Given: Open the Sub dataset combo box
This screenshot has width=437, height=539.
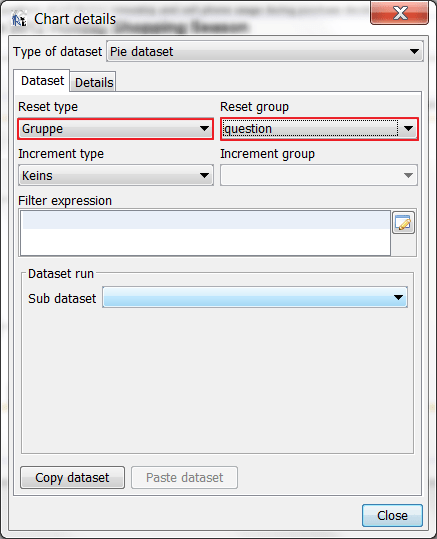Looking at the screenshot, I should click(255, 297).
